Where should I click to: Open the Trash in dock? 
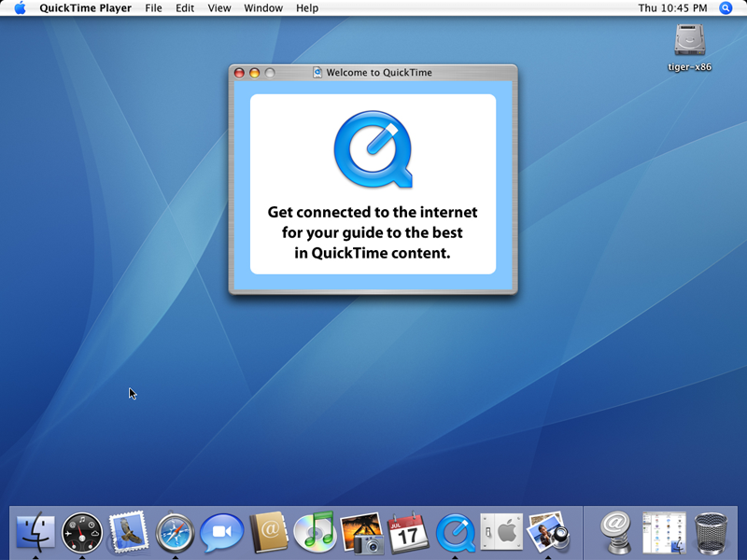(x=712, y=532)
